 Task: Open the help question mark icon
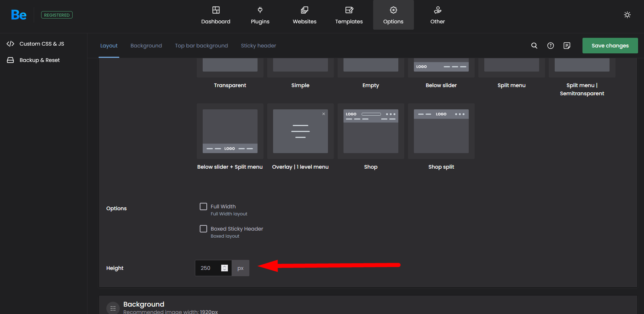click(x=550, y=46)
